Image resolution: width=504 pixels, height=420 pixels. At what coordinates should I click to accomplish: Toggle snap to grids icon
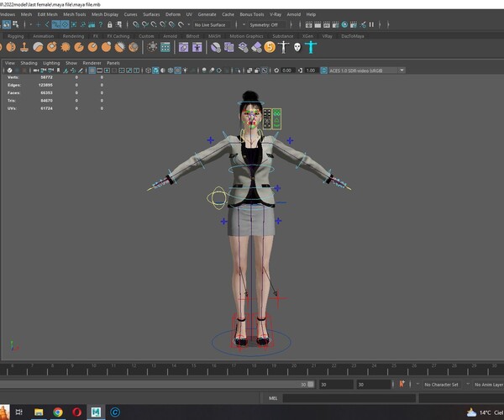click(x=136, y=24)
